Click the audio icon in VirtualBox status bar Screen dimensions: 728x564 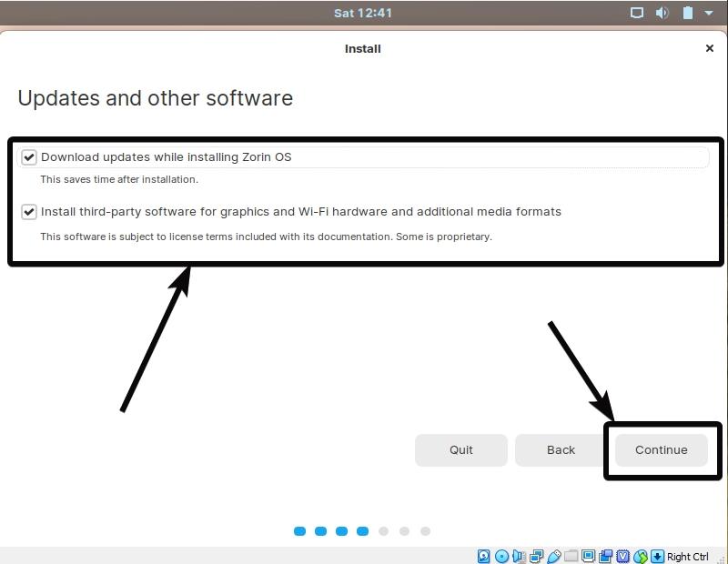click(x=519, y=556)
